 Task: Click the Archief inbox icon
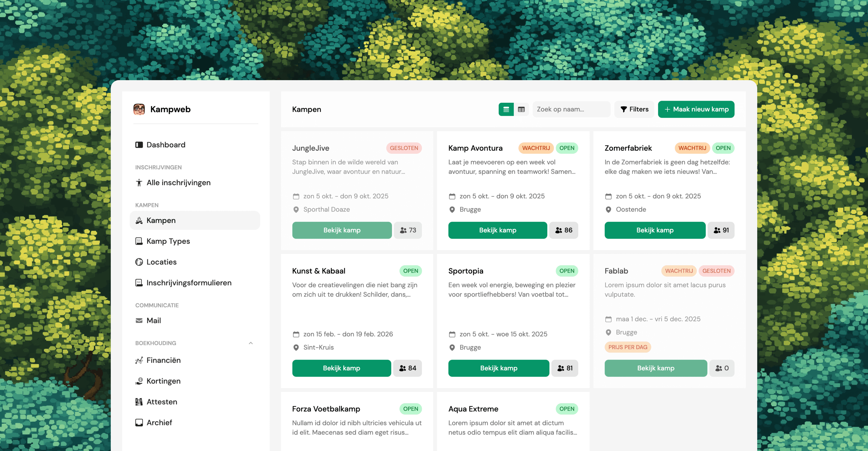(x=139, y=423)
